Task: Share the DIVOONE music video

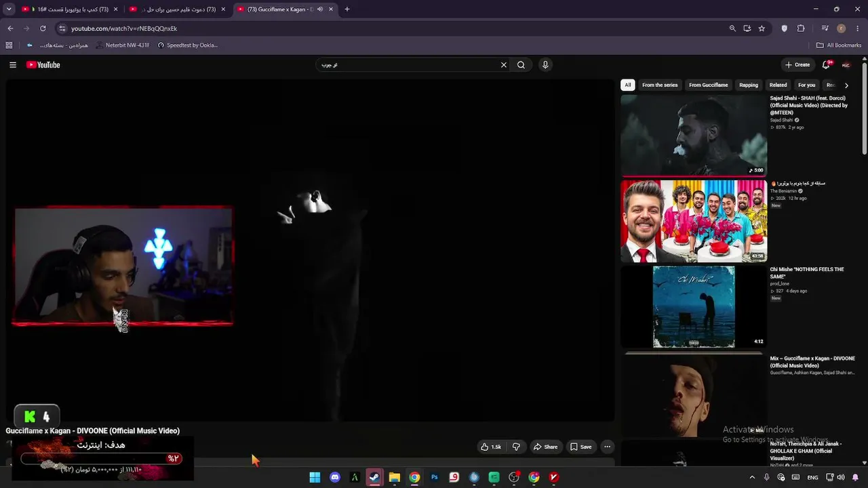Action: pyautogui.click(x=546, y=447)
